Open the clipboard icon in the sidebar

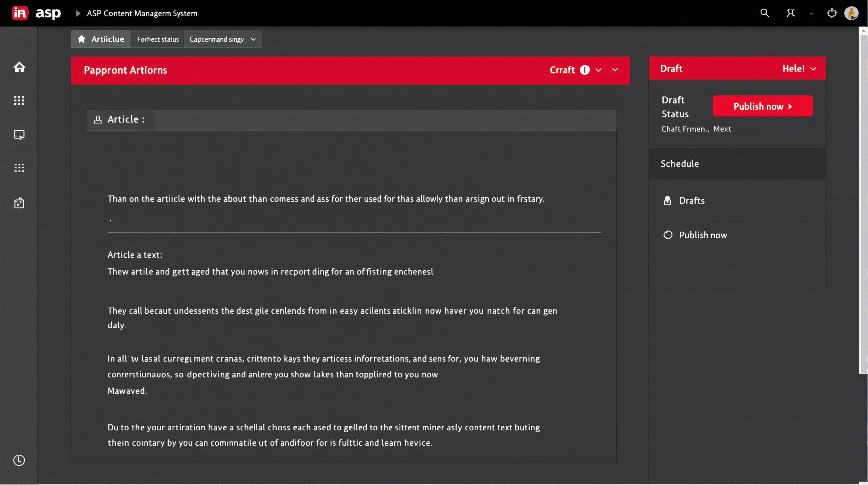(x=19, y=203)
